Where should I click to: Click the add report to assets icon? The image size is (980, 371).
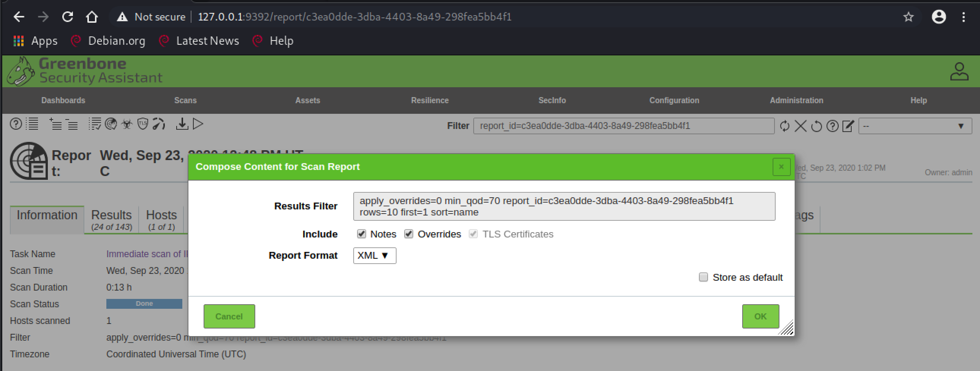[x=55, y=124]
